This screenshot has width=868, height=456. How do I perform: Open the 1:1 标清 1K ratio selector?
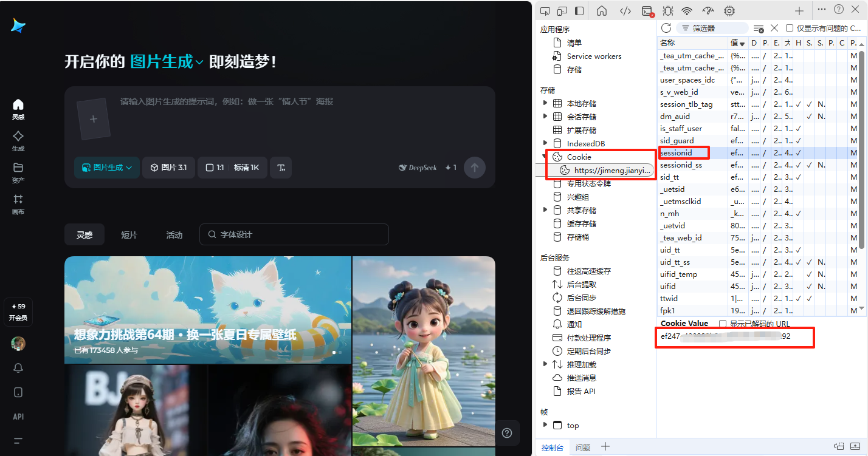(232, 168)
